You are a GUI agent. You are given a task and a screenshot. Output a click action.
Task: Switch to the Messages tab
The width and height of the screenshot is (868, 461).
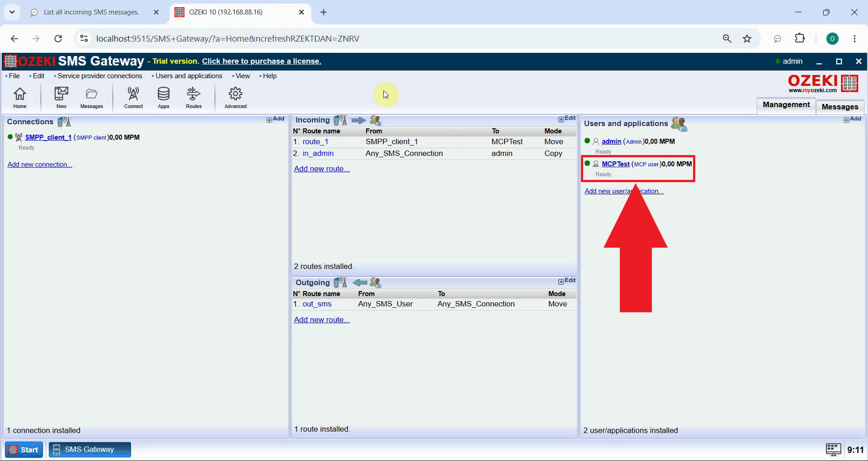840,107
